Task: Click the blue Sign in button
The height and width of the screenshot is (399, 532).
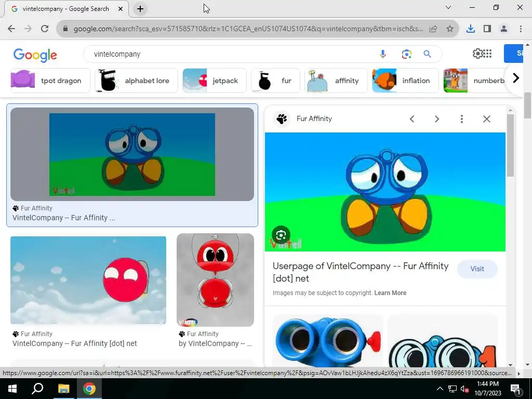Action: [x=513, y=54]
